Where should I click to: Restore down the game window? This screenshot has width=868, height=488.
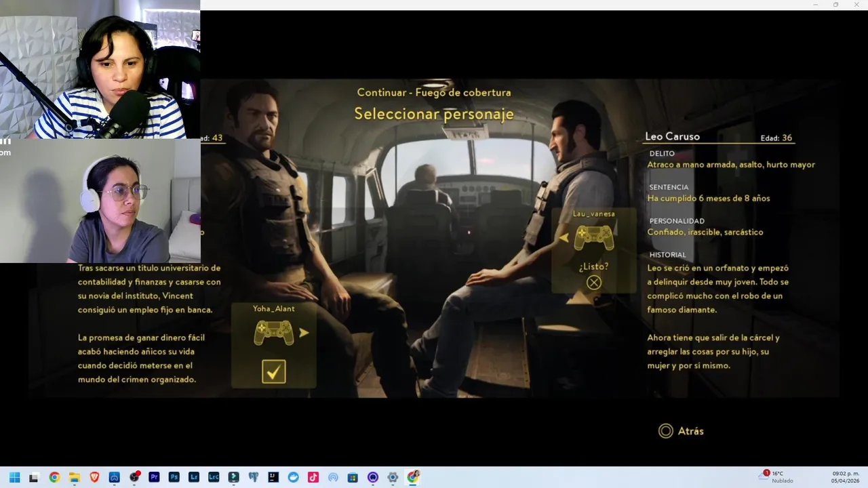point(835,5)
